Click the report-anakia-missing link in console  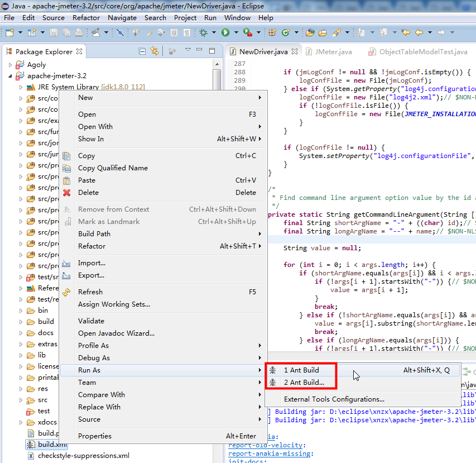coord(269,454)
